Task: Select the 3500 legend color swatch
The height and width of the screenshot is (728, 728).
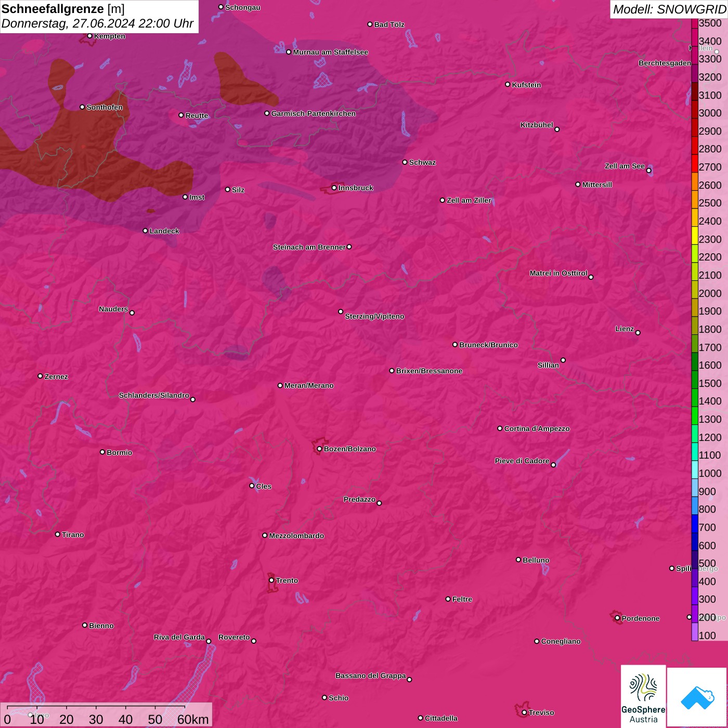Action: (x=695, y=23)
